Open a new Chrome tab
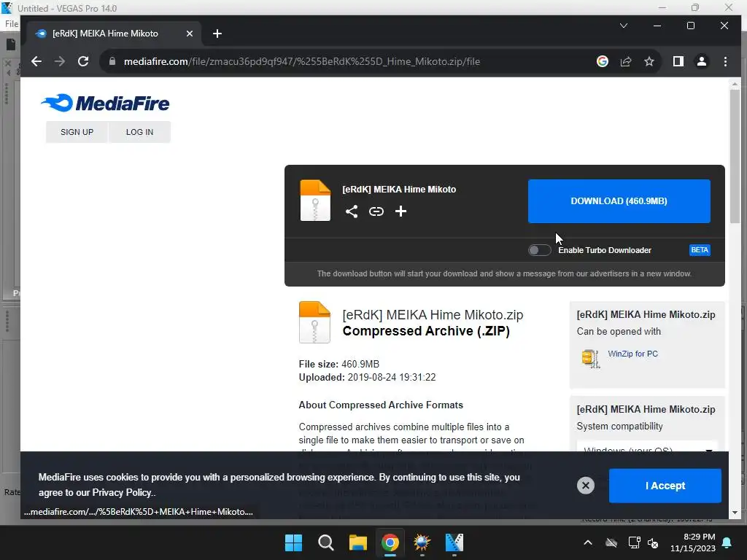The image size is (747, 560). [x=217, y=34]
